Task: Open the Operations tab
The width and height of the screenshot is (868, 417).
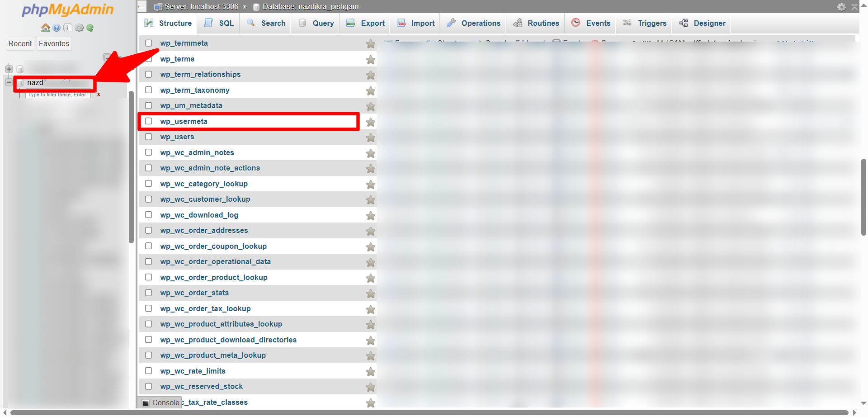Action: click(472, 23)
